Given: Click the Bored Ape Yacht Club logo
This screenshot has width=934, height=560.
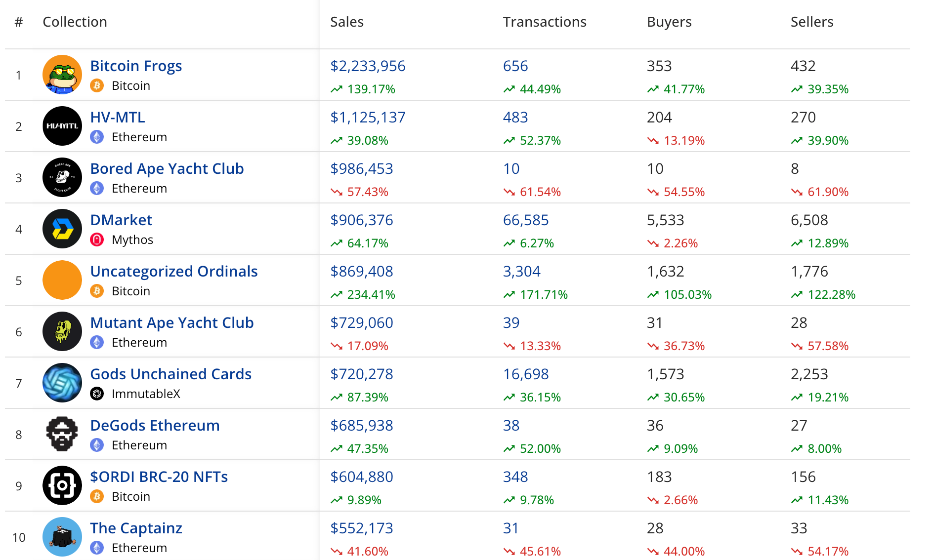Looking at the screenshot, I should click(62, 177).
